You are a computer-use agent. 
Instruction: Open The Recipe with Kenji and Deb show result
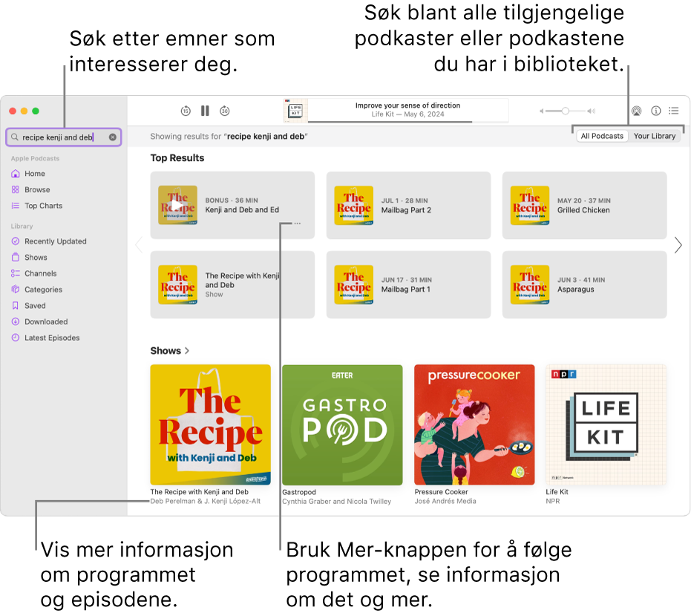click(x=232, y=285)
